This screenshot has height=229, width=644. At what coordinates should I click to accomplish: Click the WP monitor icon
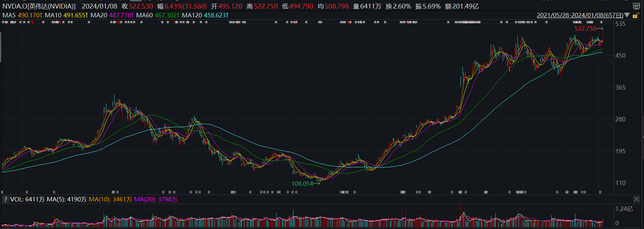(x=636, y=6)
